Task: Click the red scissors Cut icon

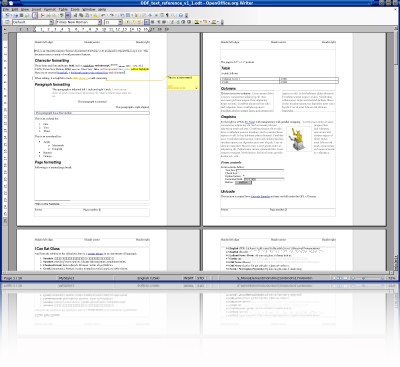Action: point(42,15)
